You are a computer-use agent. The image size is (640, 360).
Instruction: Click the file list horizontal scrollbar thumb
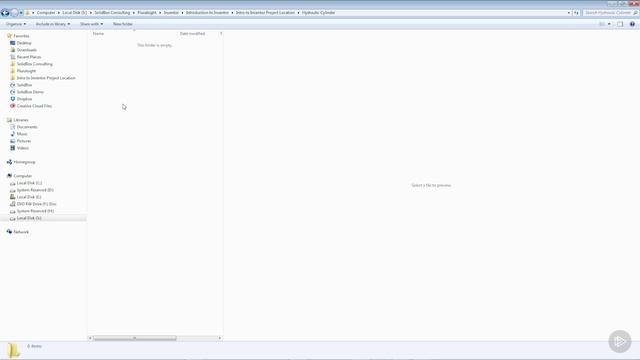135,338
